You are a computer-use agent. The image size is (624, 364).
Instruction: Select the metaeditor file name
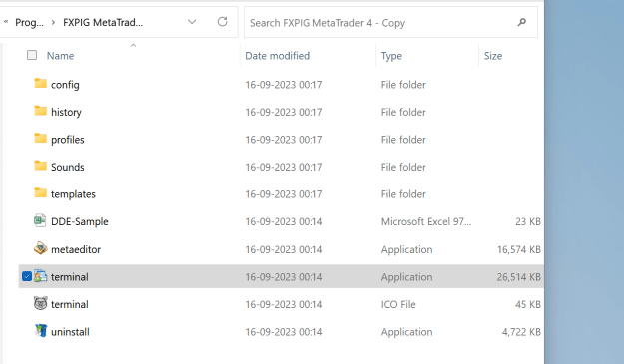pos(76,249)
